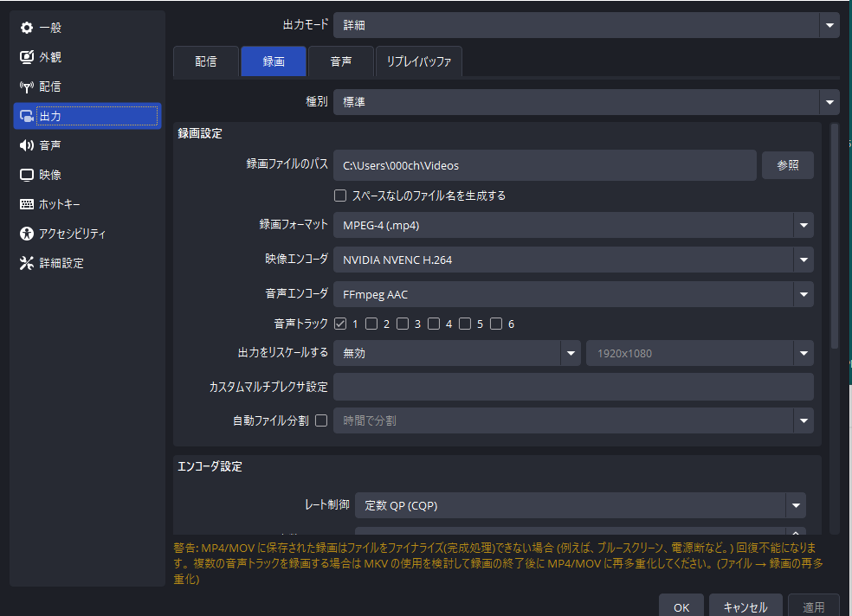Select the 映像 display icon in sidebar
852x616 pixels.
click(x=27, y=175)
